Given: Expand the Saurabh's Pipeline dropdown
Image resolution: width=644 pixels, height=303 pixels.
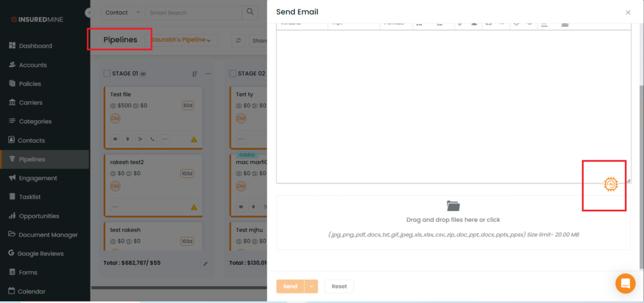Looking at the screenshot, I should coord(181,40).
